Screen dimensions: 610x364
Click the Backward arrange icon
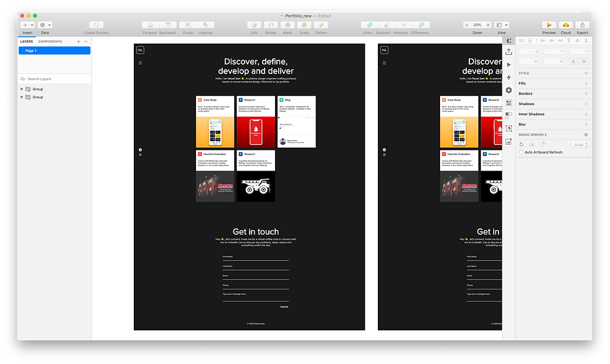[168, 25]
